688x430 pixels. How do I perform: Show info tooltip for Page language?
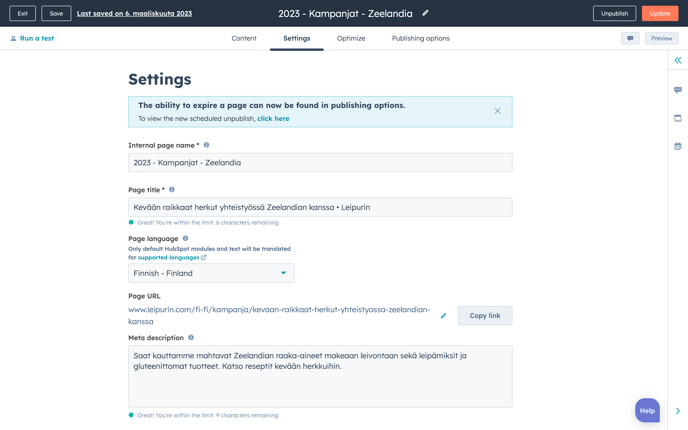tap(185, 238)
